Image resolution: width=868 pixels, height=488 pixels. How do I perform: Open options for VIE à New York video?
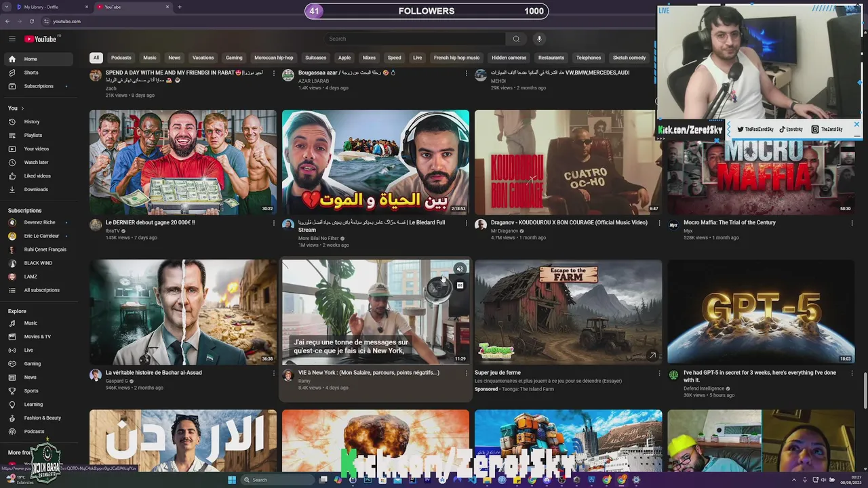tap(467, 373)
